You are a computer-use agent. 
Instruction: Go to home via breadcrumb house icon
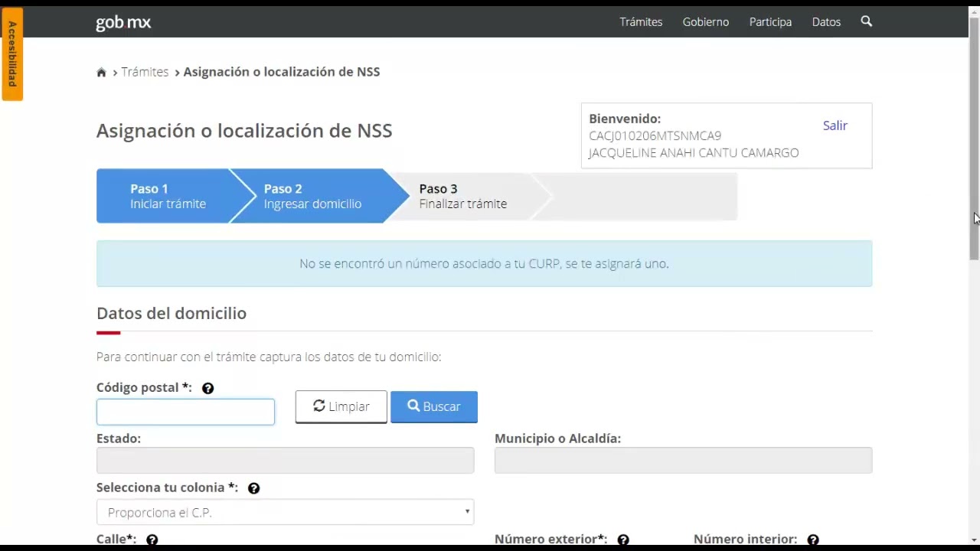[x=101, y=72]
